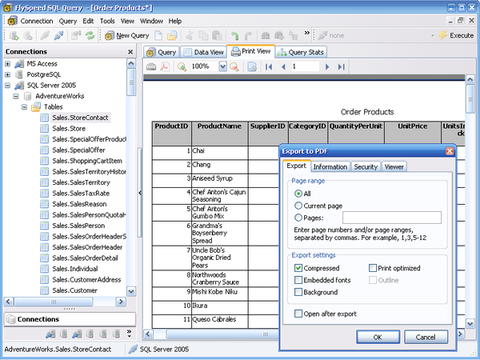This screenshot has height=360, width=480.
Task: Expand the MS Access connection node
Action: [x=8, y=64]
